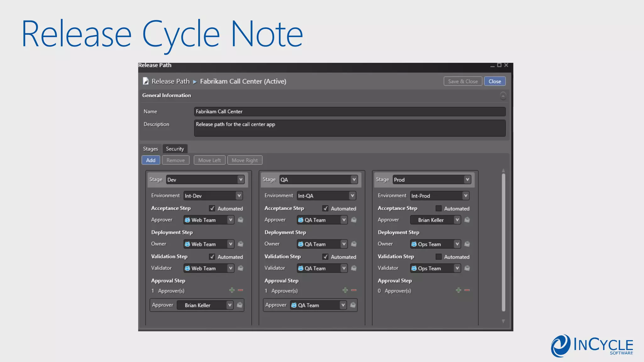Viewport: 644px width, 362px height.
Task: Open QA Acceptance Approver dropdown QA Team
Action: pyautogui.click(x=322, y=220)
